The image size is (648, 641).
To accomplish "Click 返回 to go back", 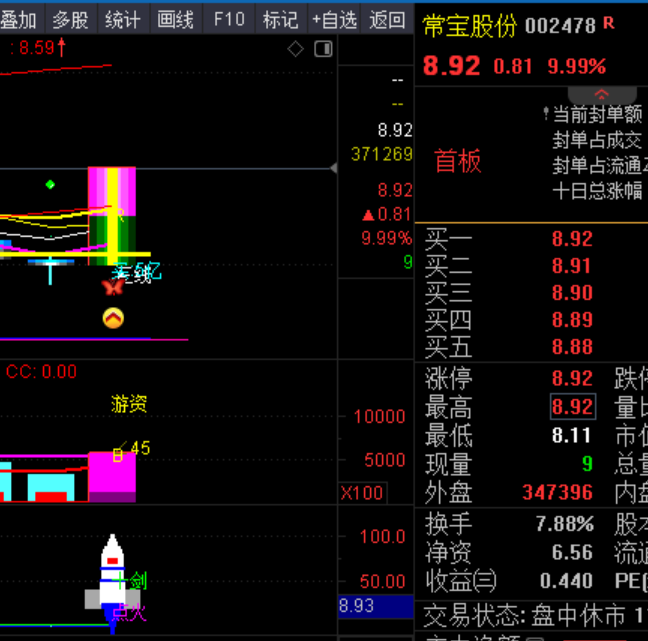I will (x=387, y=19).
